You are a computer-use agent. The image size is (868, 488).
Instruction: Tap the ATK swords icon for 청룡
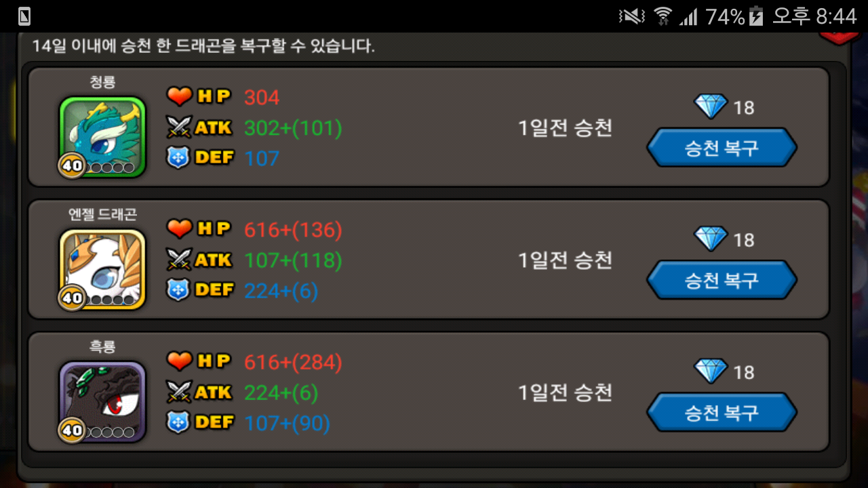click(180, 127)
